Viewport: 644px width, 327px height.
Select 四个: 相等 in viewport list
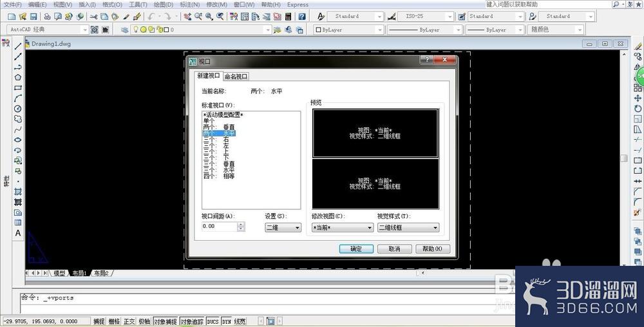pyautogui.click(x=219, y=176)
